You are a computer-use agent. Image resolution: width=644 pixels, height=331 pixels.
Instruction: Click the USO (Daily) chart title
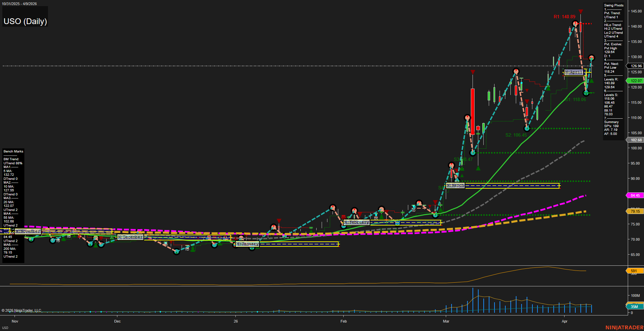[x=25, y=21]
